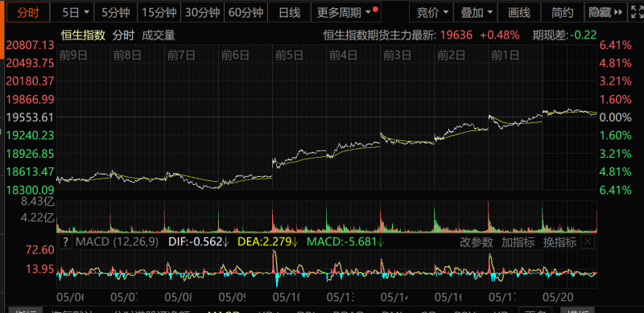Click 换指标 to change indicator
Image resolution: width=644 pixels, height=313 pixels.
coord(560,242)
